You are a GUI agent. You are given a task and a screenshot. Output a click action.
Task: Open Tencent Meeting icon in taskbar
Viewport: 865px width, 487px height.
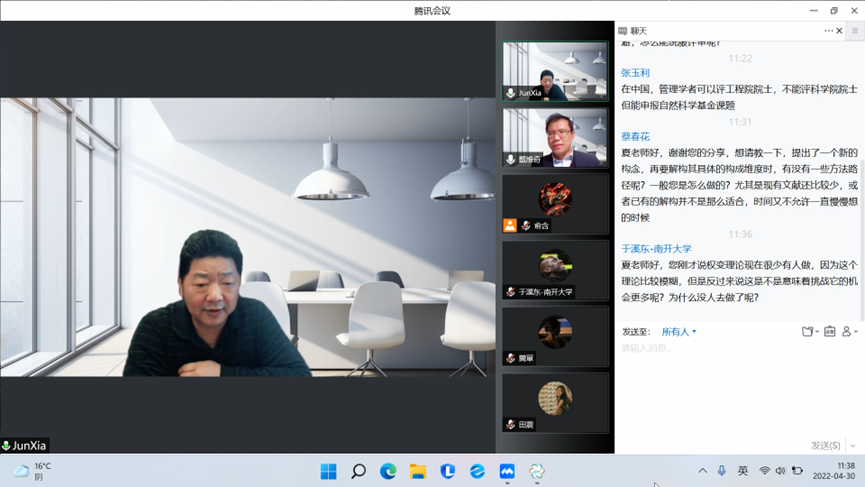click(507, 471)
